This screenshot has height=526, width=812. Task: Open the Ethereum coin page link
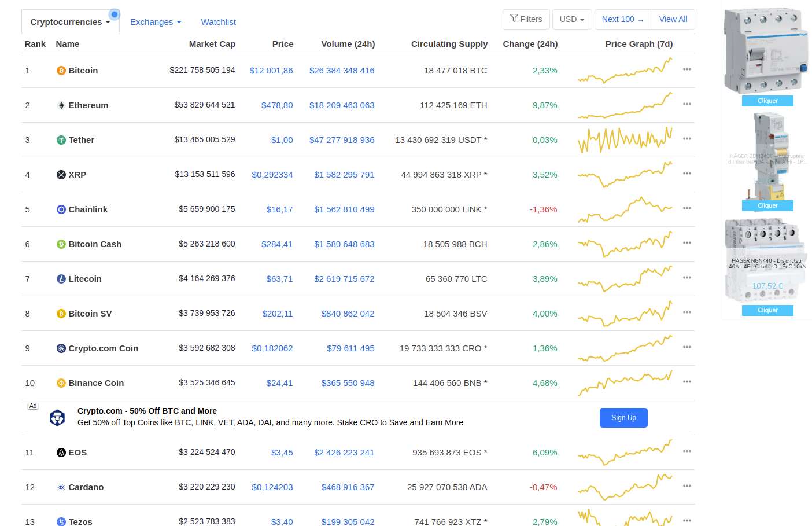pos(88,105)
